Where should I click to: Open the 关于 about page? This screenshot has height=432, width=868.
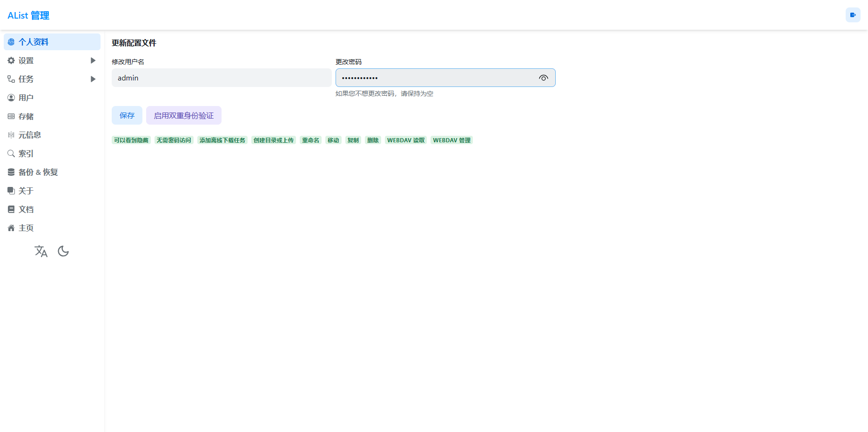[x=26, y=191]
